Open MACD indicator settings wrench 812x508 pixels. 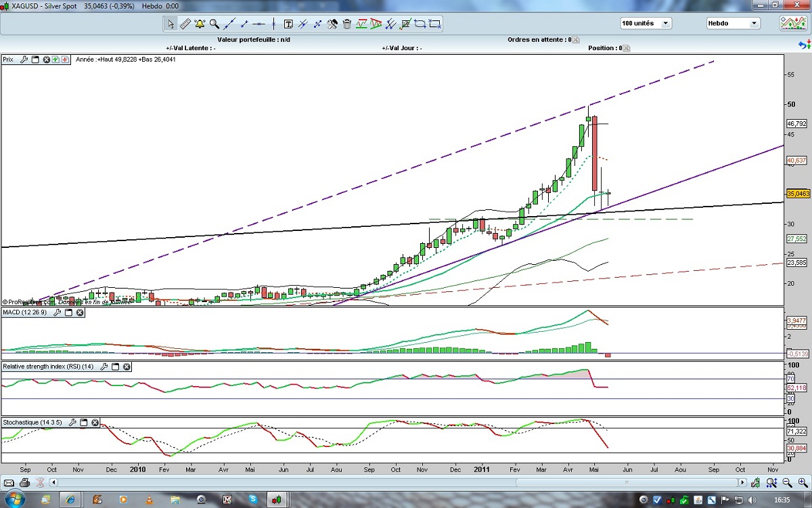click(58, 312)
